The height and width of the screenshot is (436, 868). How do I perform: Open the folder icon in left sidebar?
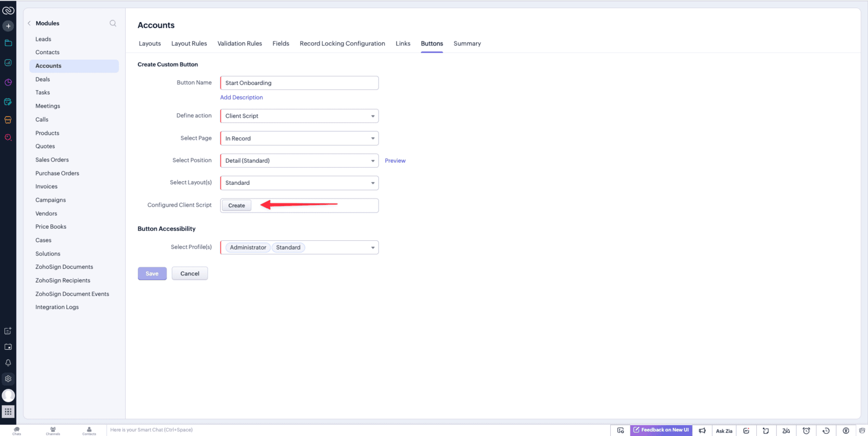click(x=8, y=43)
